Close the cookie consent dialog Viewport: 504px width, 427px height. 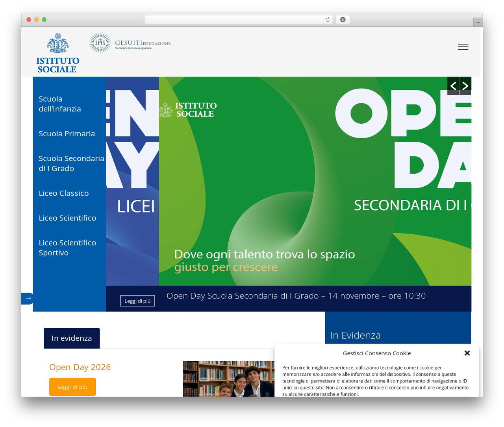click(x=467, y=353)
